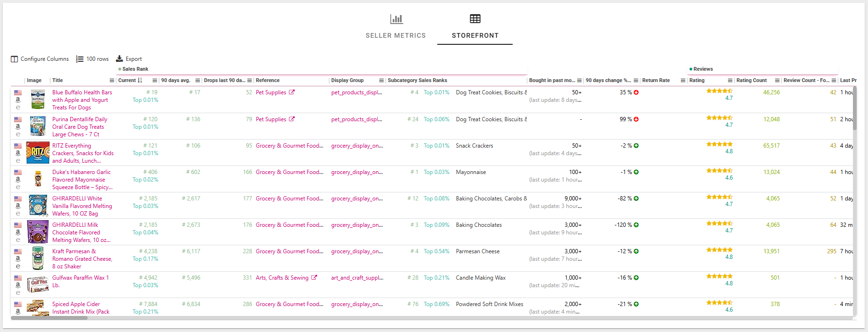Click green indicator beside -82 % change
Image resolution: width=868 pixels, height=332 pixels.
point(636,199)
